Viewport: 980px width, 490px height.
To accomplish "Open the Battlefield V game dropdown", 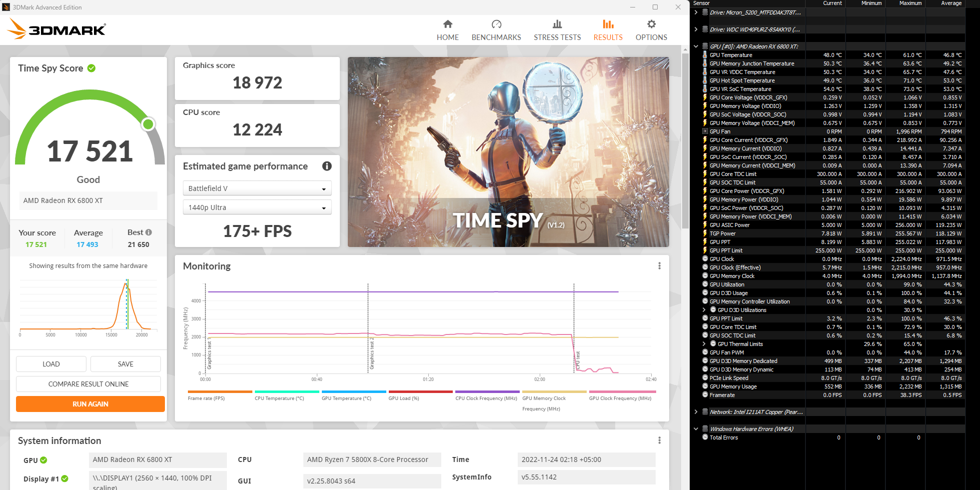I will tap(257, 188).
